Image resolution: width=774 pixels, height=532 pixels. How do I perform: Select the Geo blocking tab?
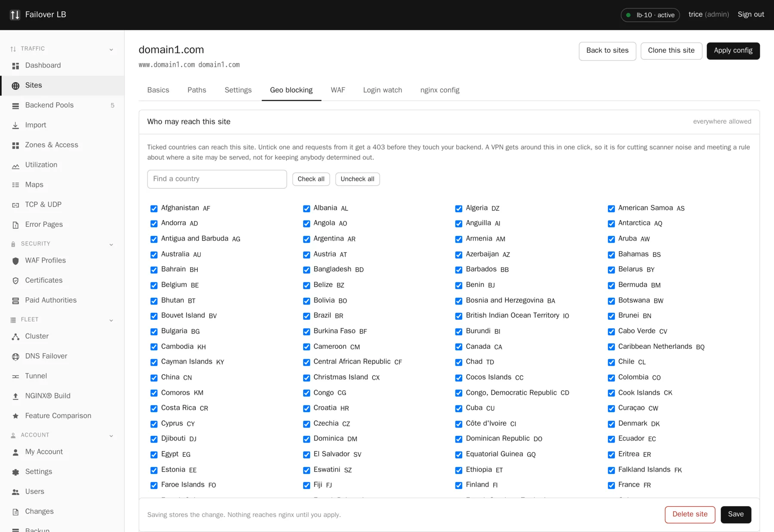291,90
